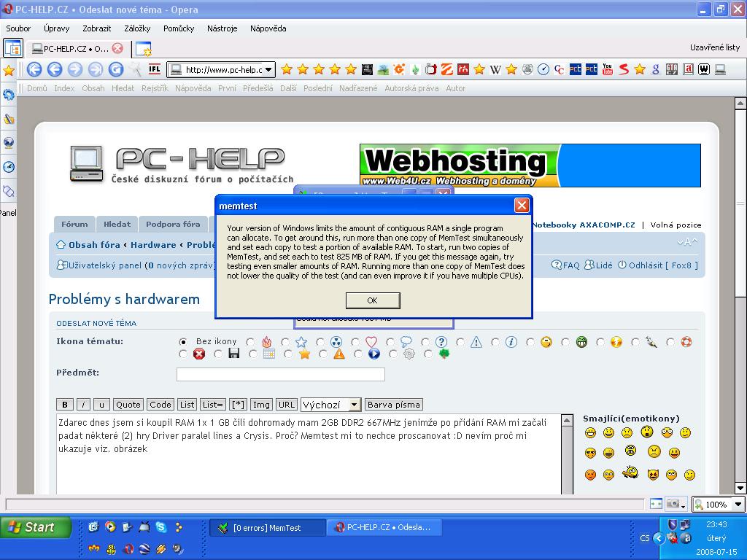Click the message textarea scrollbar up arrow

click(567, 420)
